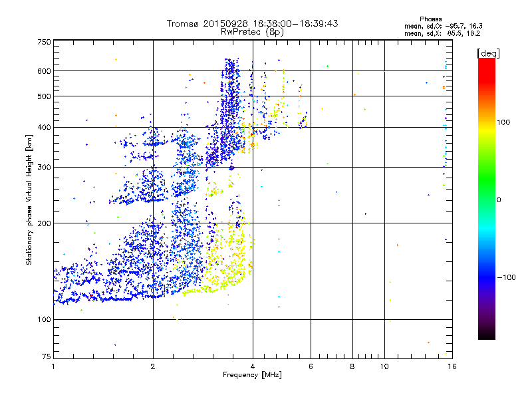532x399 pixels.
Task: Click x-axis tick label "8"
Action: click(x=352, y=366)
